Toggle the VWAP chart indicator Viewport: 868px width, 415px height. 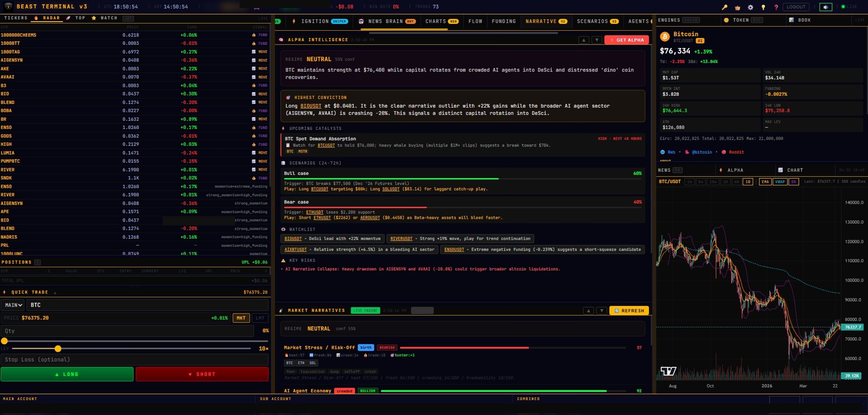pyautogui.click(x=780, y=182)
